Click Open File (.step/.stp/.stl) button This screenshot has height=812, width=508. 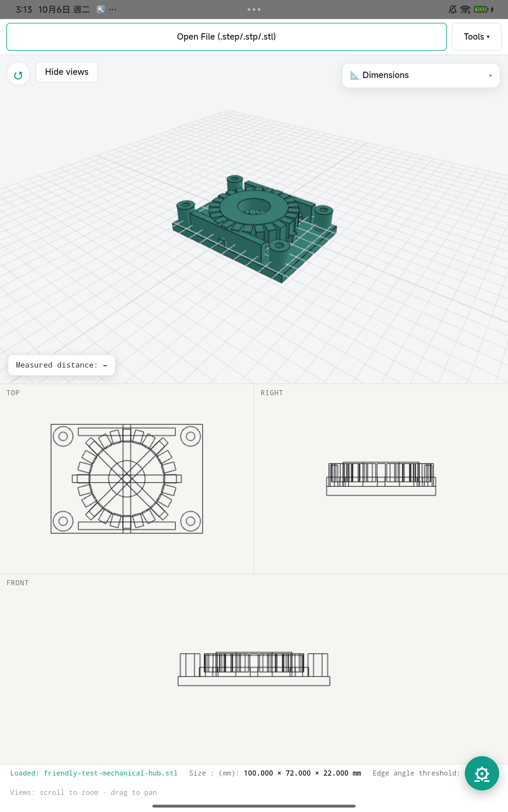point(226,37)
